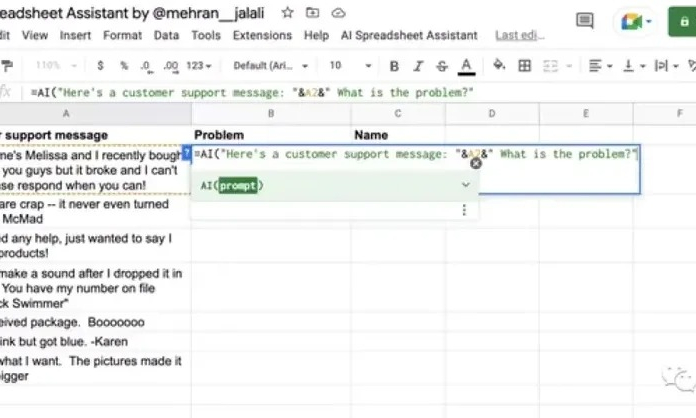Select column E header
Viewport: 696px width, 418px height.
click(586, 114)
